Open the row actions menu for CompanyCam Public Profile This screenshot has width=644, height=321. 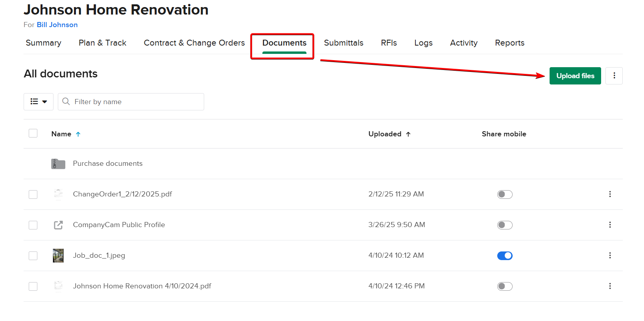click(x=610, y=225)
